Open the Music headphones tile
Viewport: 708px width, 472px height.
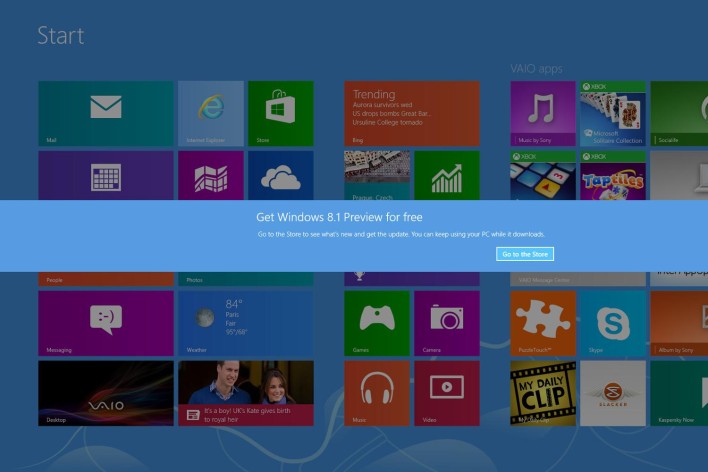[377, 393]
